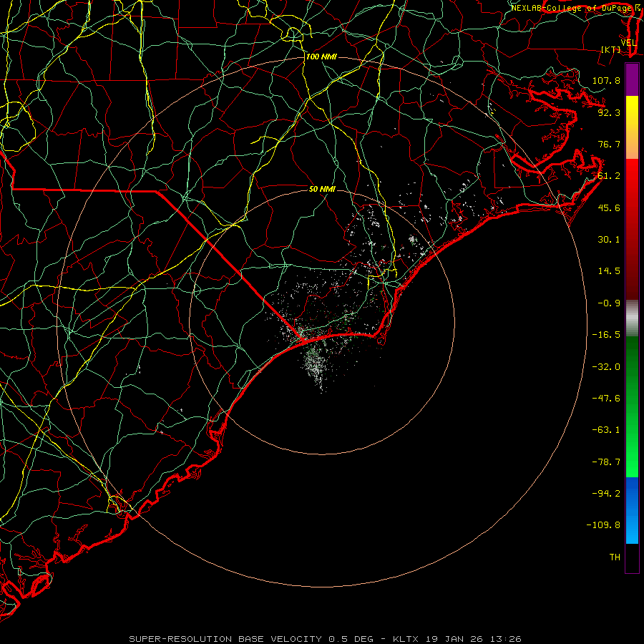Image resolution: width=644 pixels, height=644 pixels.
Task: Click the purple segment of velocity color bar
Action: tap(632, 80)
